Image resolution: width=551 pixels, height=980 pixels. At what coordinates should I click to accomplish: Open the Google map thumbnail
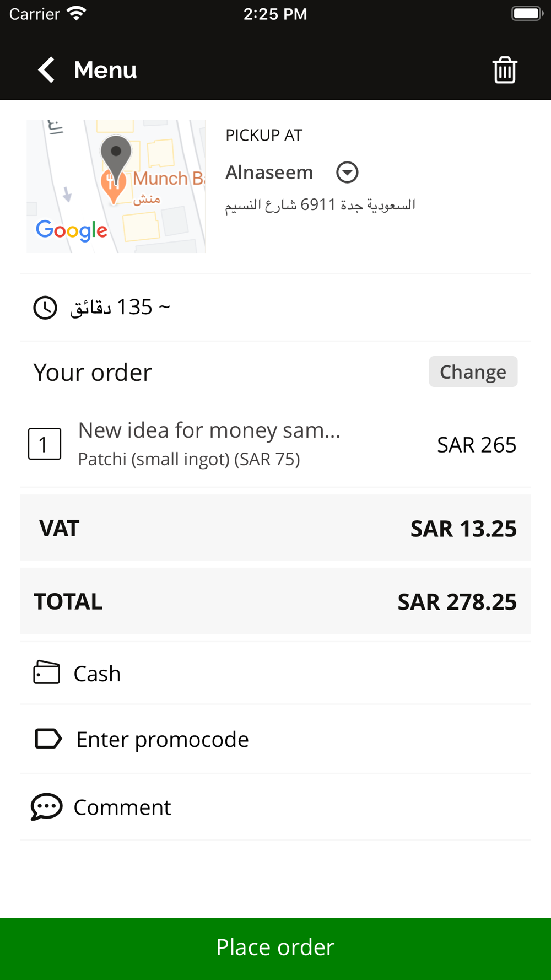[x=116, y=186]
